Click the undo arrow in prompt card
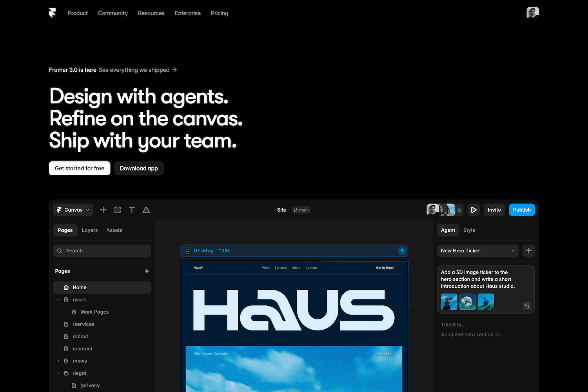The image size is (588, 392). click(x=527, y=306)
